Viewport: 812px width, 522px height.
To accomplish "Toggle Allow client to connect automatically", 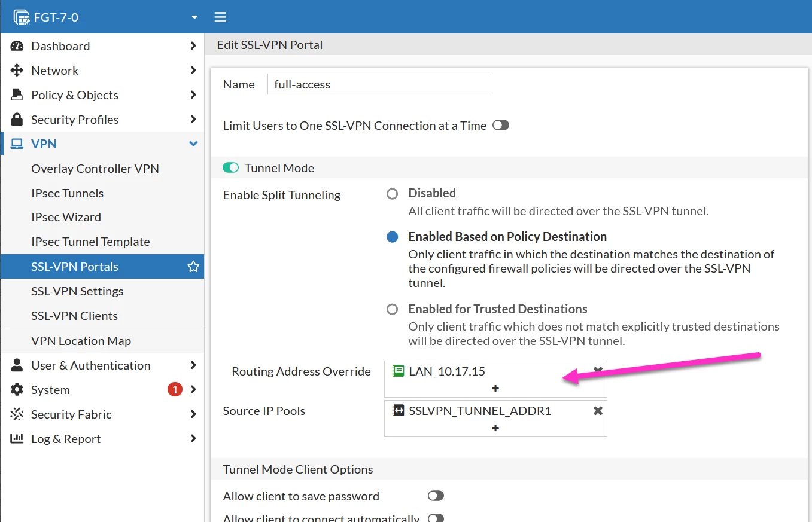I will coord(436,518).
